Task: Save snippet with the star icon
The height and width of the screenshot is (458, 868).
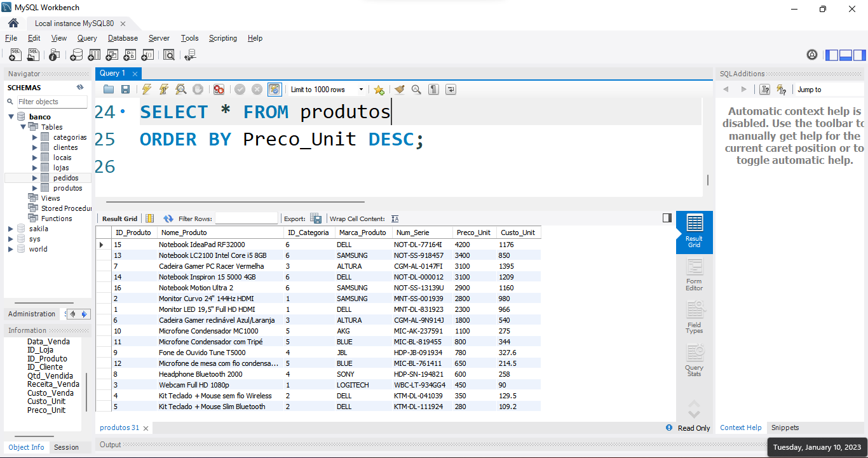Action: (379, 90)
